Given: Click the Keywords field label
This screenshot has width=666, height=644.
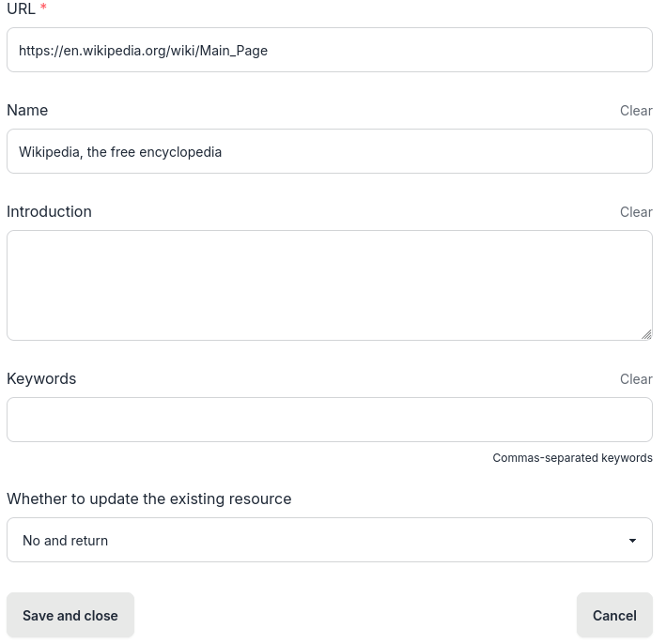Looking at the screenshot, I should click(41, 379).
